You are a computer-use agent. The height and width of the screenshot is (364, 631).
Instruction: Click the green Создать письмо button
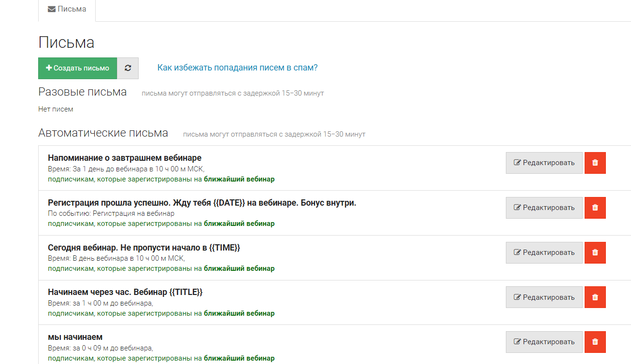pos(77,68)
